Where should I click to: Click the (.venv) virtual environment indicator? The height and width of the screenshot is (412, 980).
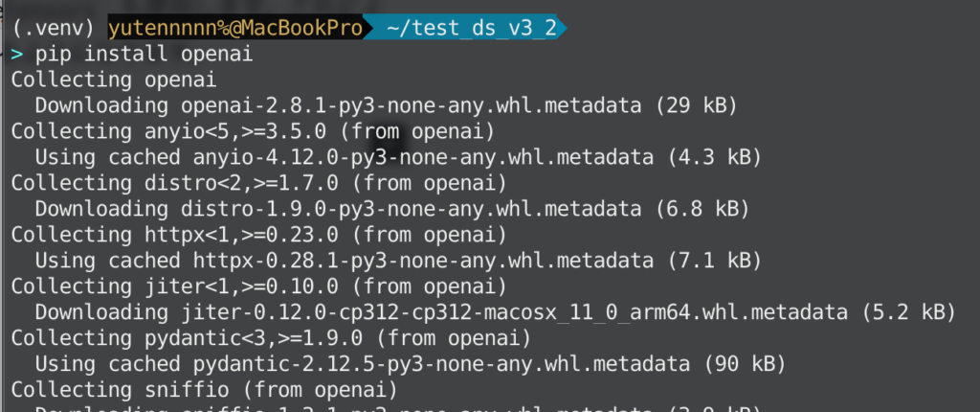[x=54, y=29]
